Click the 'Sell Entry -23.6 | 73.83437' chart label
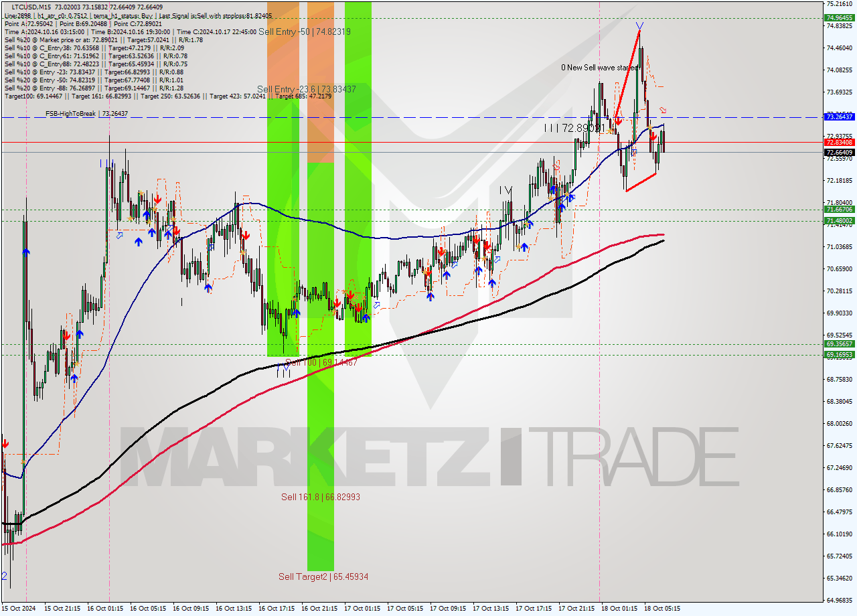 tap(307, 89)
